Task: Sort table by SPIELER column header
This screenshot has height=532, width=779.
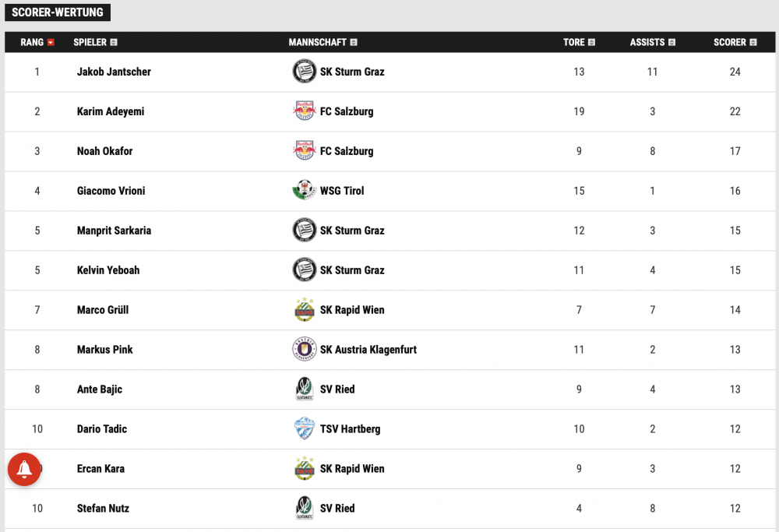Action: (x=95, y=42)
